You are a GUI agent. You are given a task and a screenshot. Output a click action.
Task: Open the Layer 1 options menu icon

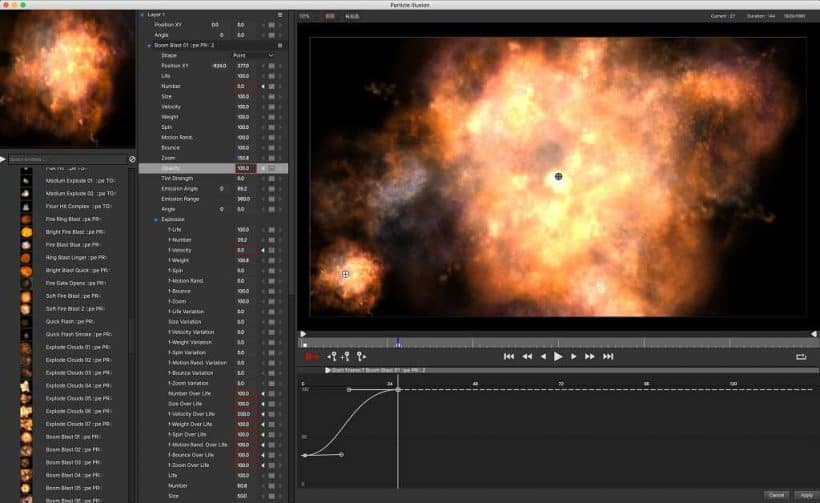click(280, 15)
